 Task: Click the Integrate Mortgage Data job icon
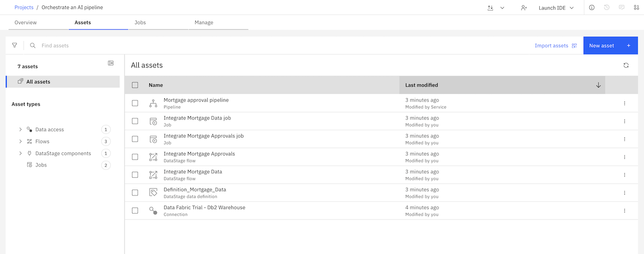[153, 121]
